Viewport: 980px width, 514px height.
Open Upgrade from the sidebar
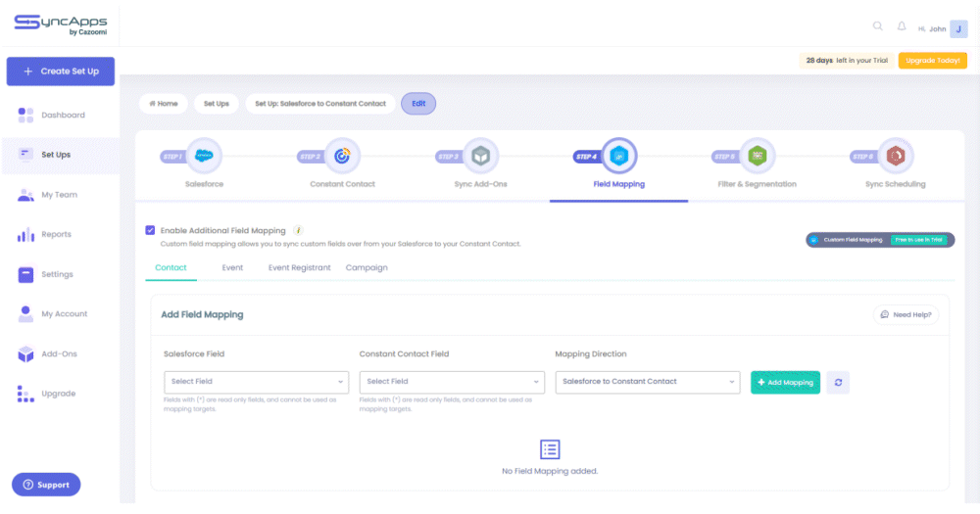[60, 394]
